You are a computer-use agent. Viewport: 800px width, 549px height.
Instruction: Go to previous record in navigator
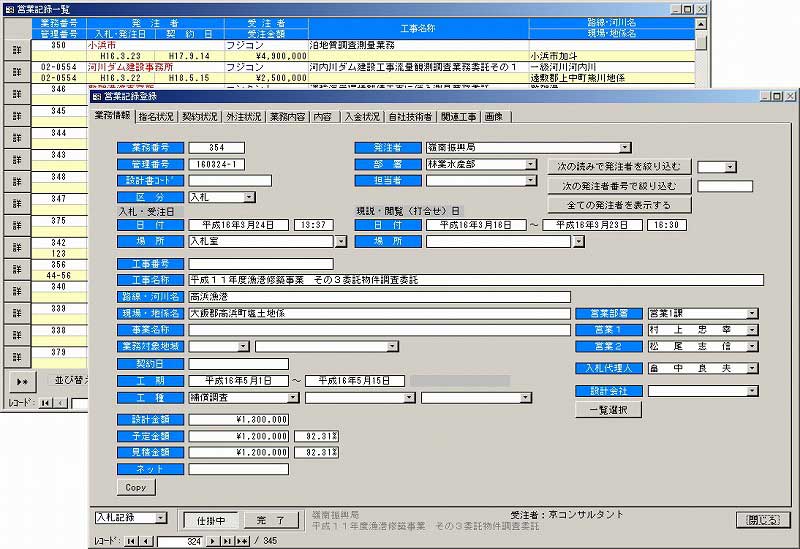pos(146,541)
